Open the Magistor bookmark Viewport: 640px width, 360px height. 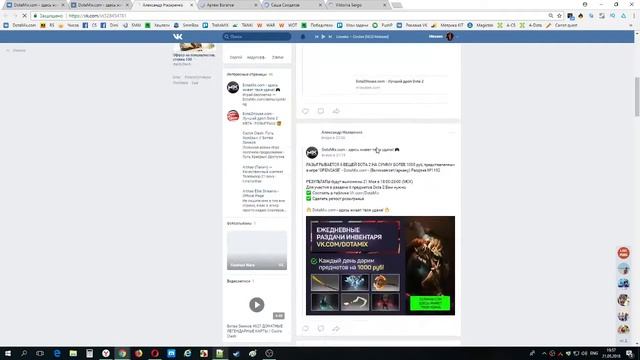480,25
